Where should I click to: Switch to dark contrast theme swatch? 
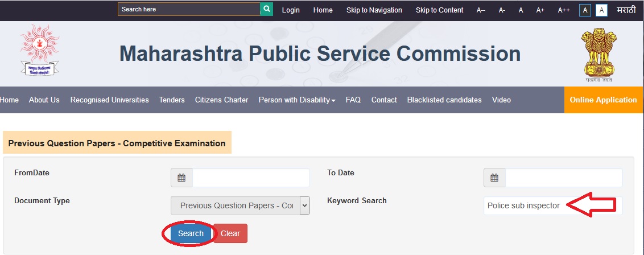tap(585, 10)
